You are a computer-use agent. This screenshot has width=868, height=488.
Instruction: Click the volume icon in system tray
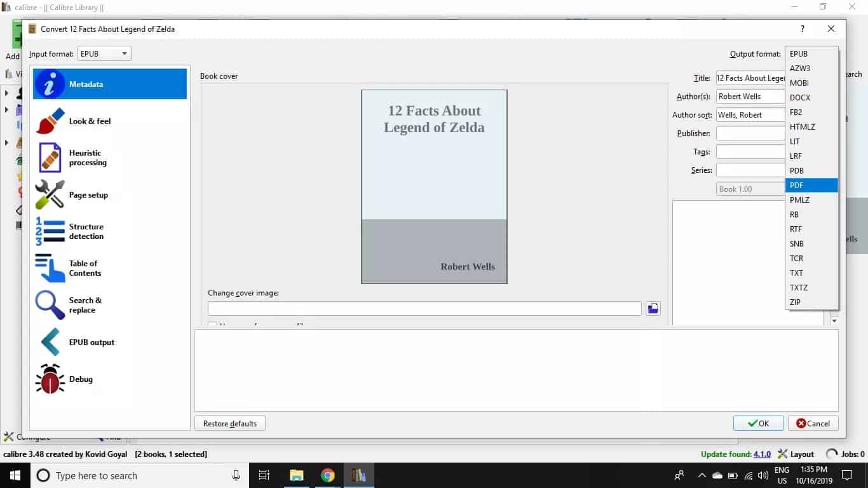pos(763,475)
